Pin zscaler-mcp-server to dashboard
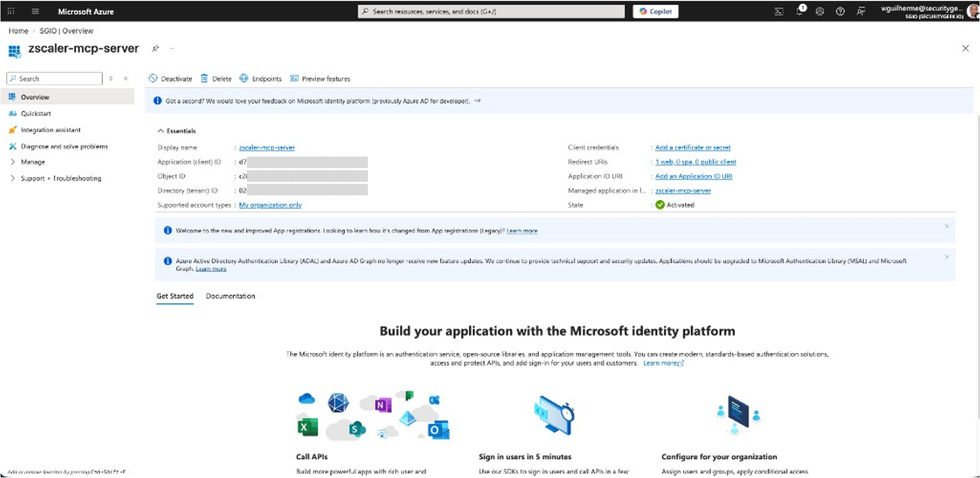The image size is (980, 478). tap(155, 48)
